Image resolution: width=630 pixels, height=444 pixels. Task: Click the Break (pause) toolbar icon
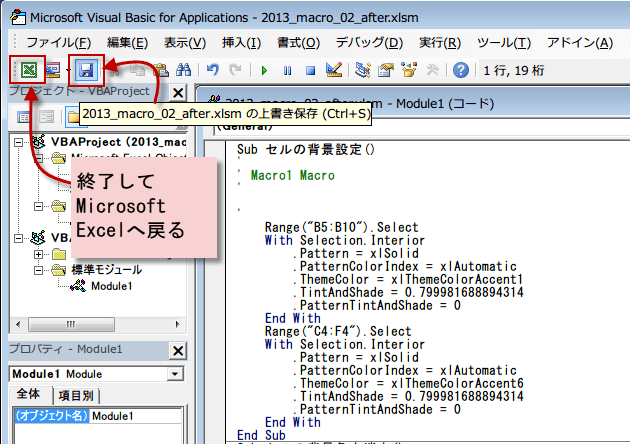tap(287, 71)
